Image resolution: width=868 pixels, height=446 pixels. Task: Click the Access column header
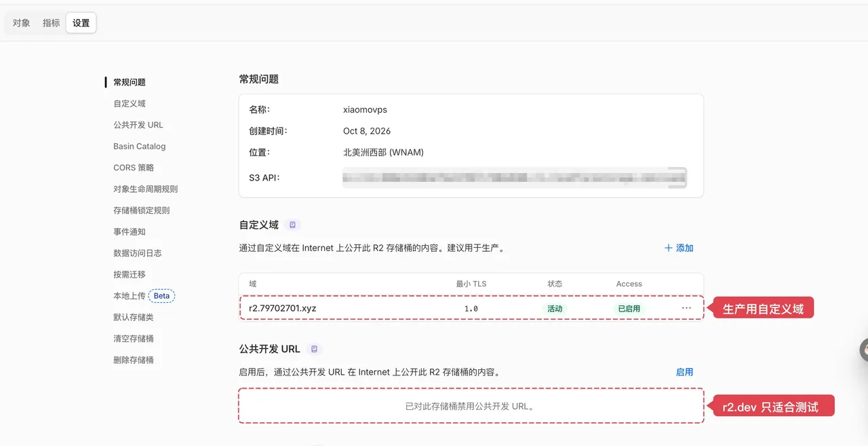pos(629,284)
